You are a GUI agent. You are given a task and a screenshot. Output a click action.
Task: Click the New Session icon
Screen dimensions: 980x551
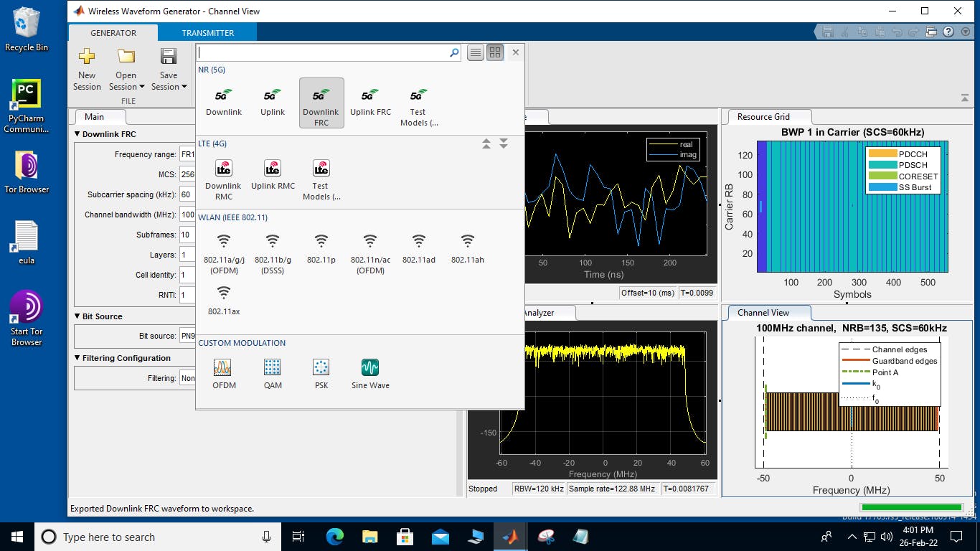pyautogui.click(x=87, y=56)
